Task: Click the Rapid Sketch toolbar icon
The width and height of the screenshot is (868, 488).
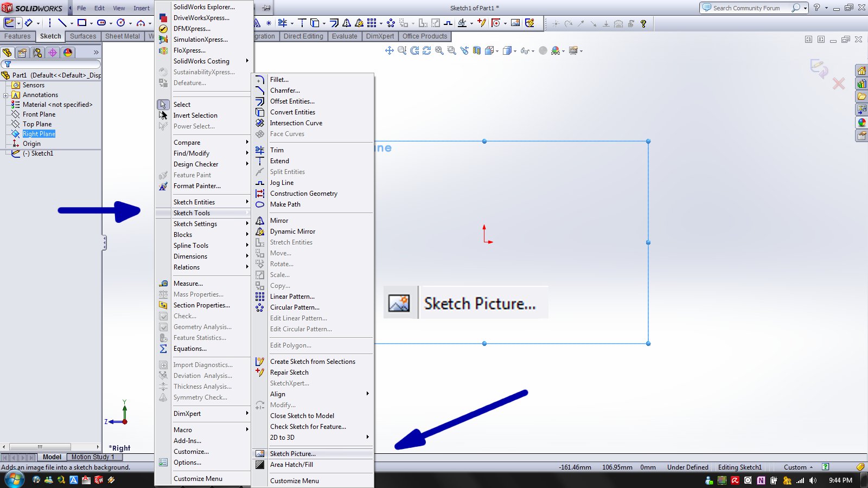Action: pos(529,23)
